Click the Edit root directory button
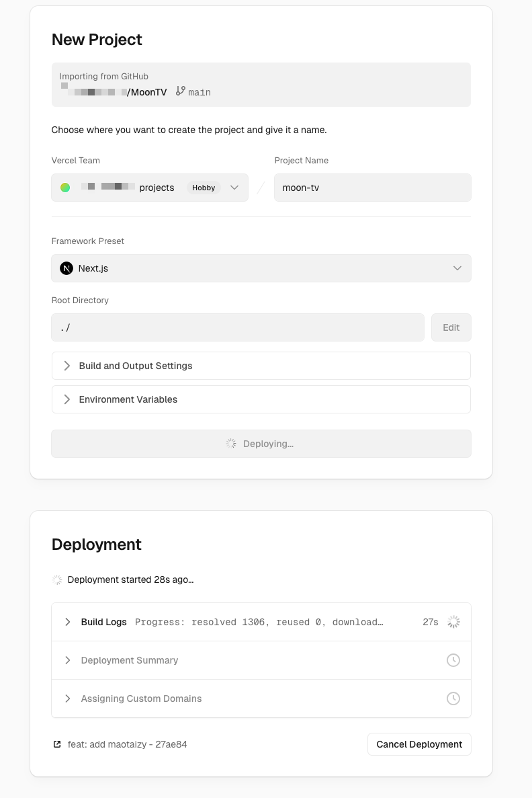The width and height of the screenshot is (532, 798). coord(451,327)
